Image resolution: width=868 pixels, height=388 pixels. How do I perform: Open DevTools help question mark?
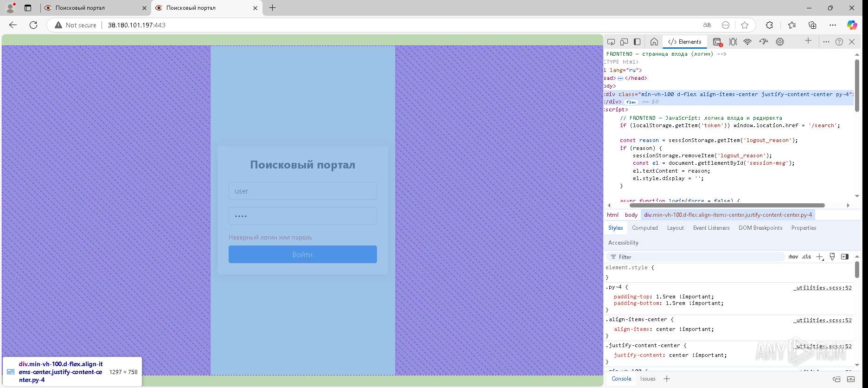pyautogui.click(x=839, y=42)
